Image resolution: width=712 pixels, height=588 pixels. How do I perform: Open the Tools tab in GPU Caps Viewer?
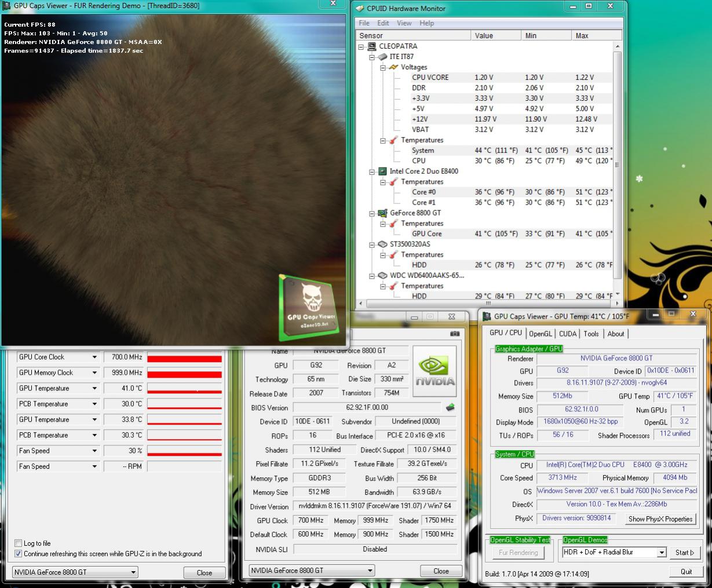click(x=591, y=334)
